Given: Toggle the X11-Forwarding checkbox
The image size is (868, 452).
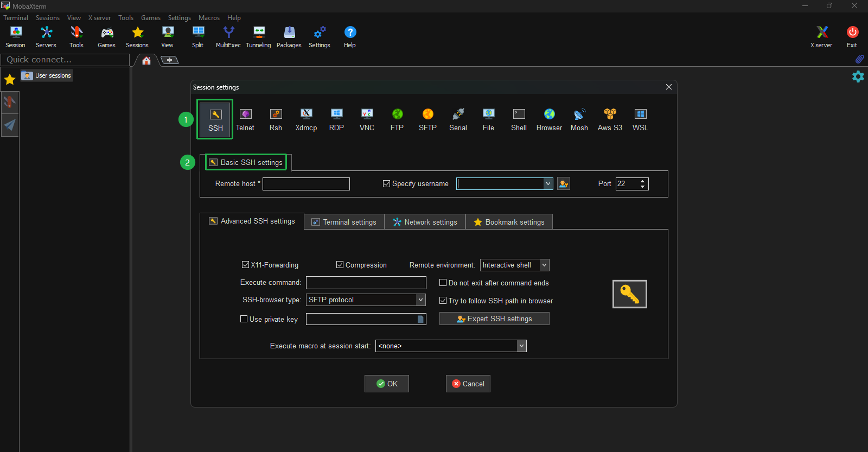Looking at the screenshot, I should pyautogui.click(x=245, y=265).
